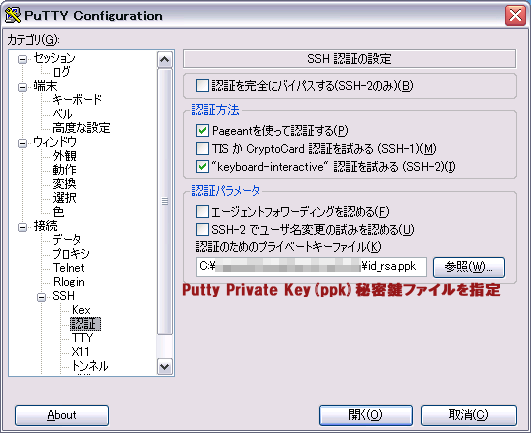Open Rlogin settings category
The image size is (531, 433).
[x=68, y=282]
